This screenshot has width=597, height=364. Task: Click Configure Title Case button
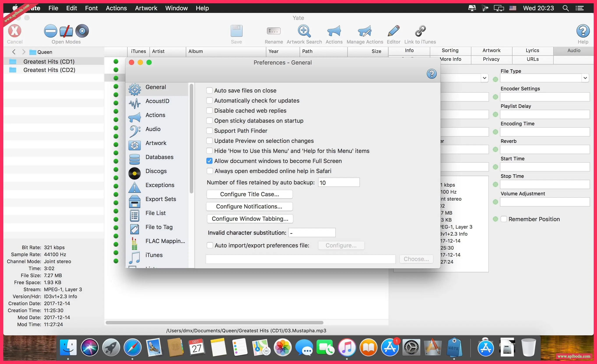249,194
